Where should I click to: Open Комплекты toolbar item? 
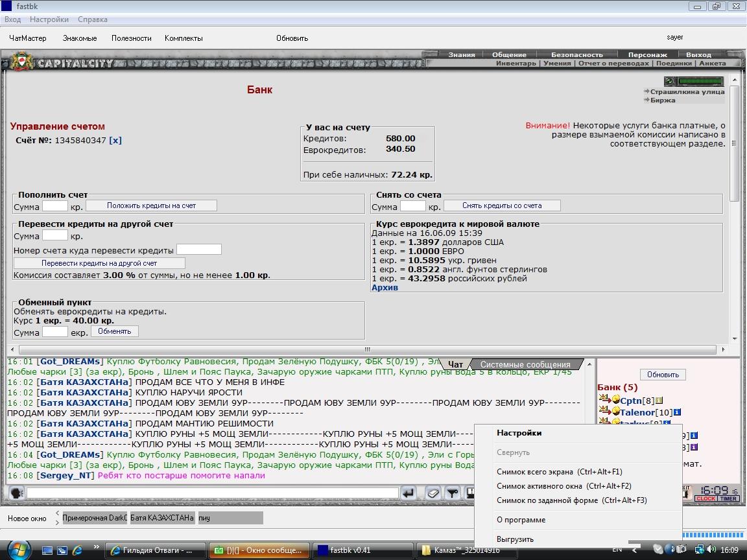pos(184,38)
